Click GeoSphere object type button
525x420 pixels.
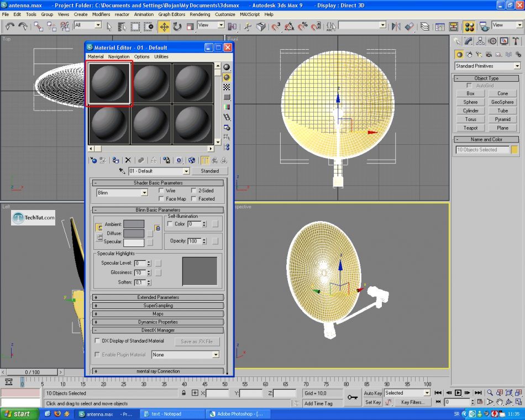click(502, 102)
